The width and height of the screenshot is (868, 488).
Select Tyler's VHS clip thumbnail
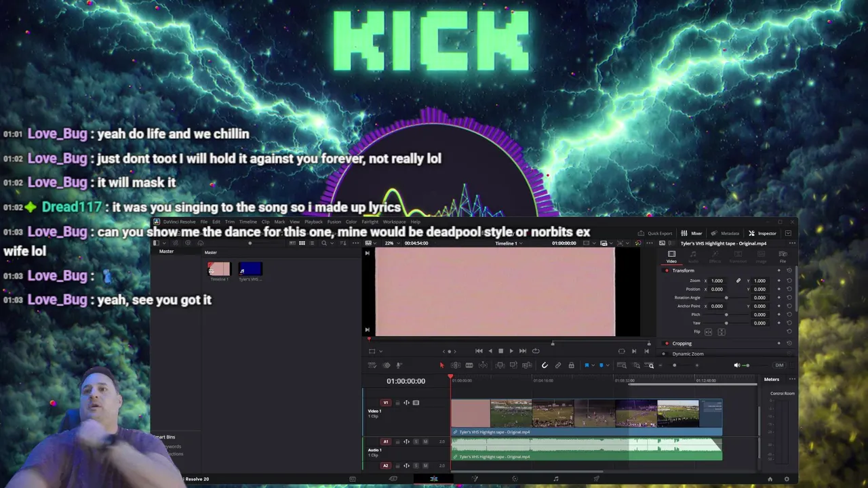point(250,269)
